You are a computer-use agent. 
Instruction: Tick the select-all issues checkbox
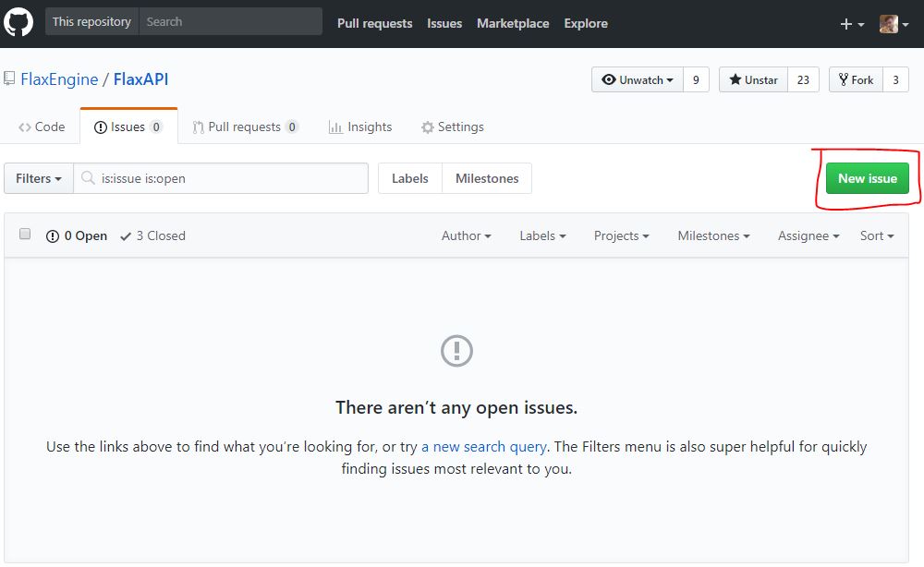[x=25, y=234]
